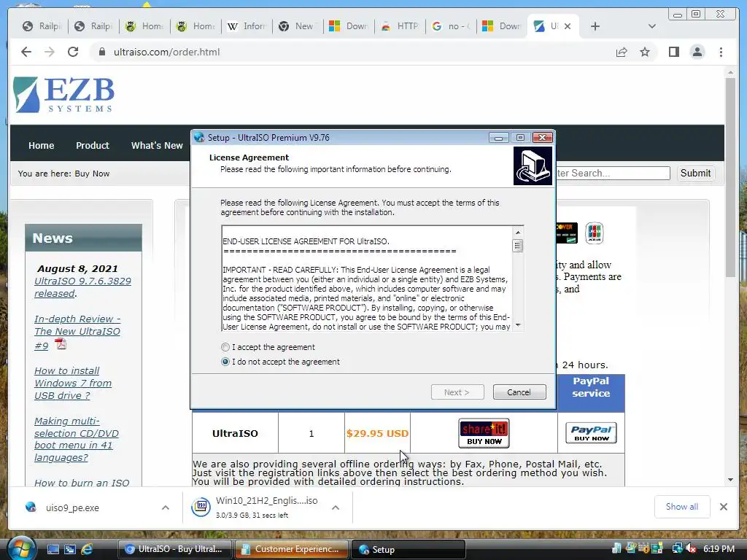Switch to Customer Experience taskbar button
747x560 pixels.
point(291,549)
